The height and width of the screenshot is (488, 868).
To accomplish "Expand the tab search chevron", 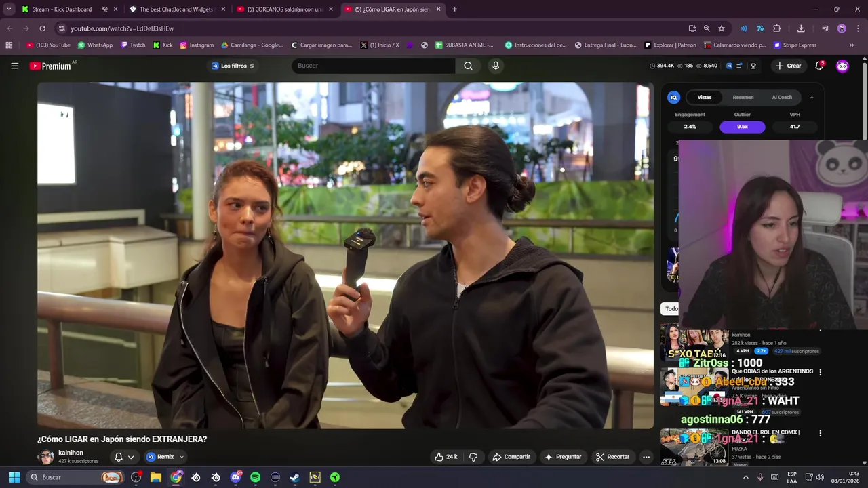I will 9,9.
